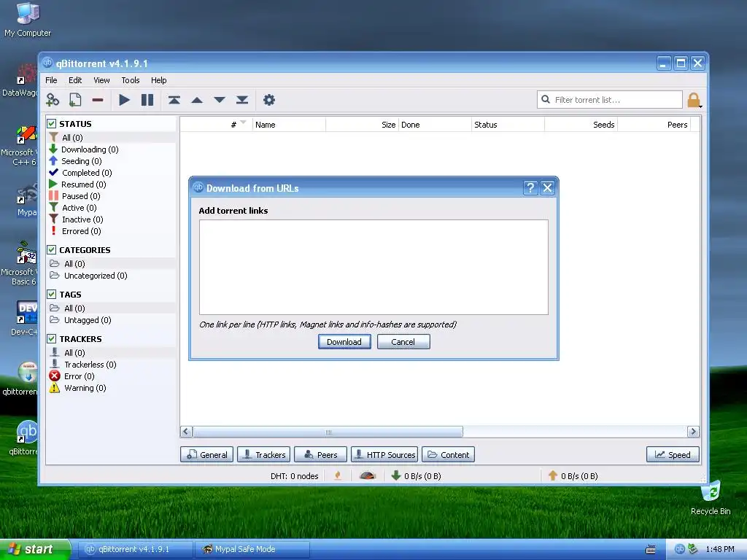Switch to the Peers tab
The image size is (747, 560).
pyautogui.click(x=321, y=455)
